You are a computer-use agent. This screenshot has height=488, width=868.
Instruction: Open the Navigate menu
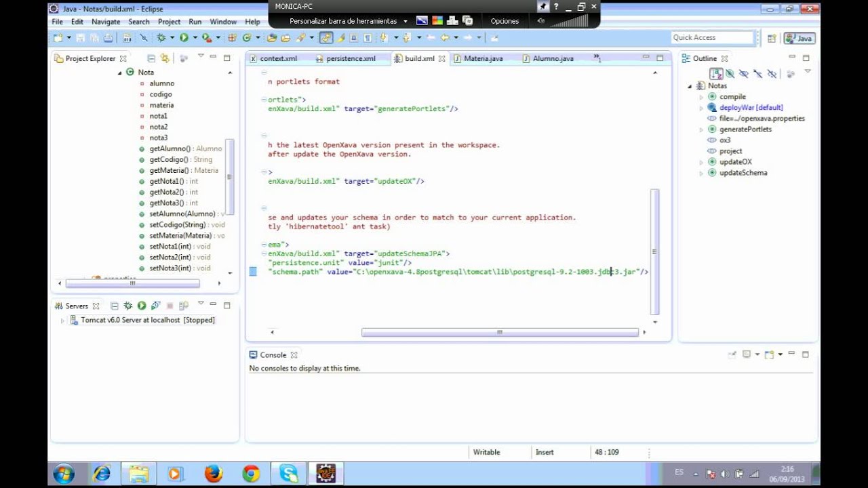106,22
